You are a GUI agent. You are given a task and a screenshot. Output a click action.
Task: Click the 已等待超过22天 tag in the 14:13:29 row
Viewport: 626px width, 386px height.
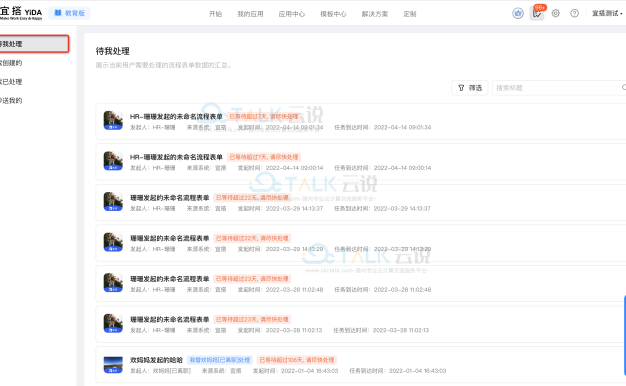pyautogui.click(x=252, y=238)
